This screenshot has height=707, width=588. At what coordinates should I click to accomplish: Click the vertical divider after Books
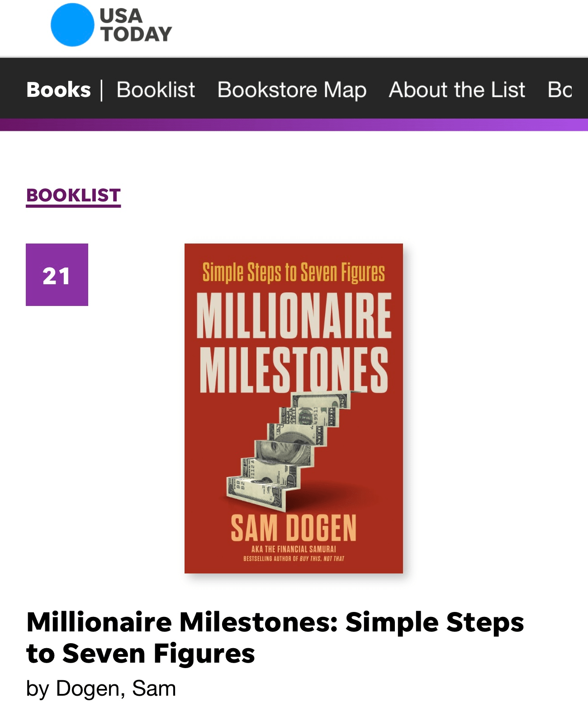pyautogui.click(x=102, y=90)
